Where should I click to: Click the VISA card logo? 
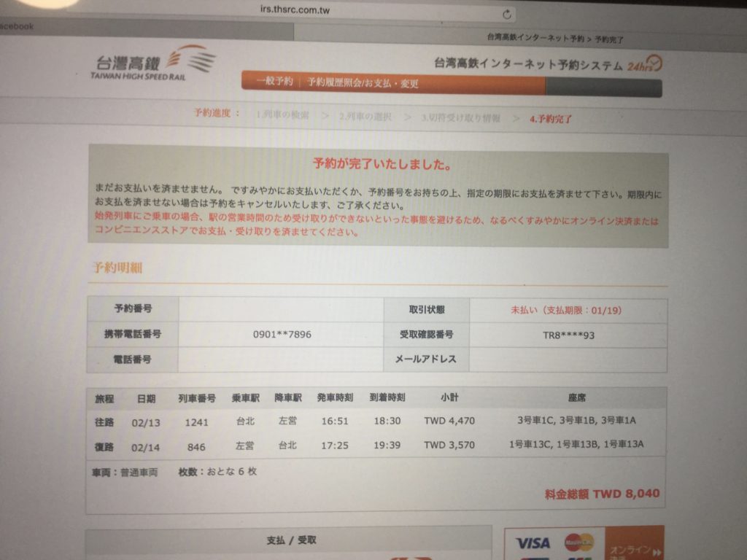533,543
